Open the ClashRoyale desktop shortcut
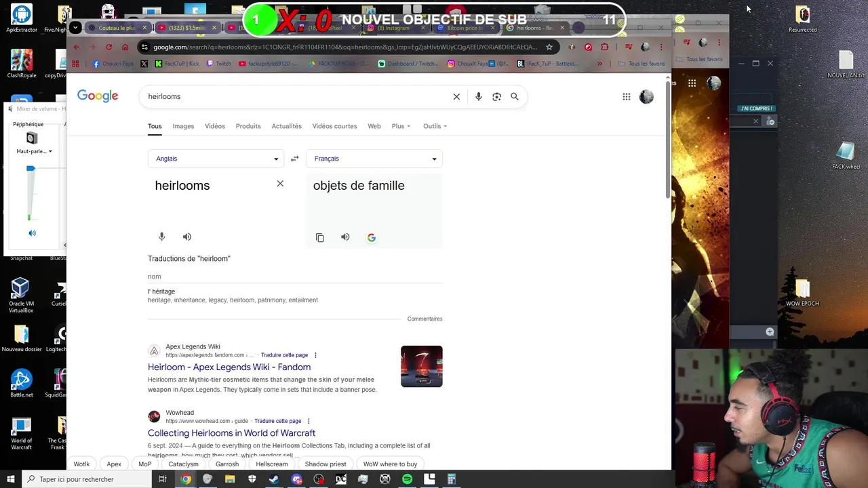The height and width of the screenshot is (488, 868). (21, 63)
